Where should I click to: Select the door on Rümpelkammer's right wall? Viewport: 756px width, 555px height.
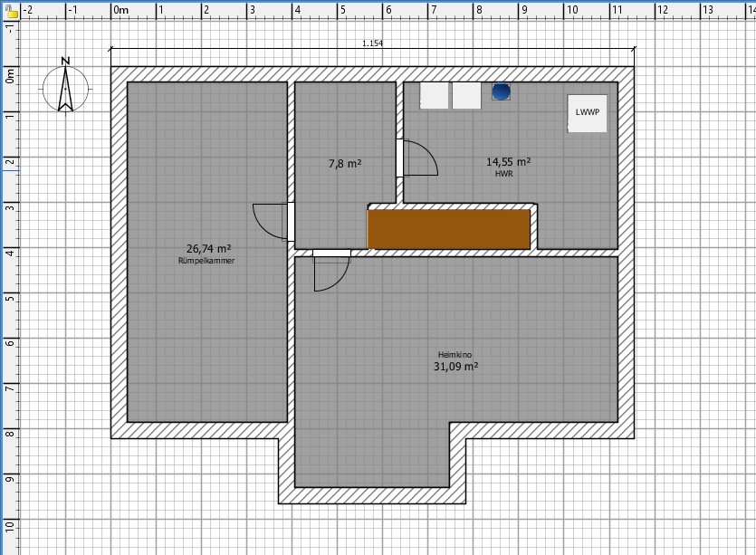pyautogui.click(x=274, y=221)
